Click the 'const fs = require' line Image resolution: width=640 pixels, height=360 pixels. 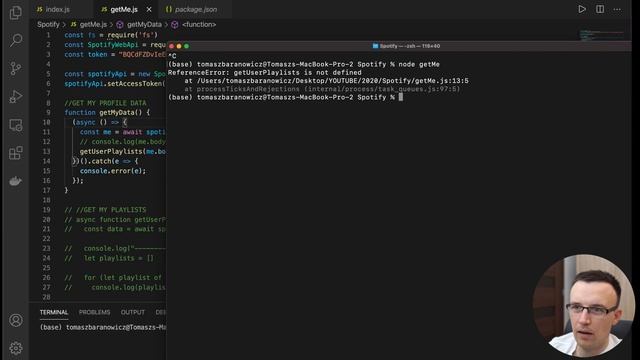[111, 35]
